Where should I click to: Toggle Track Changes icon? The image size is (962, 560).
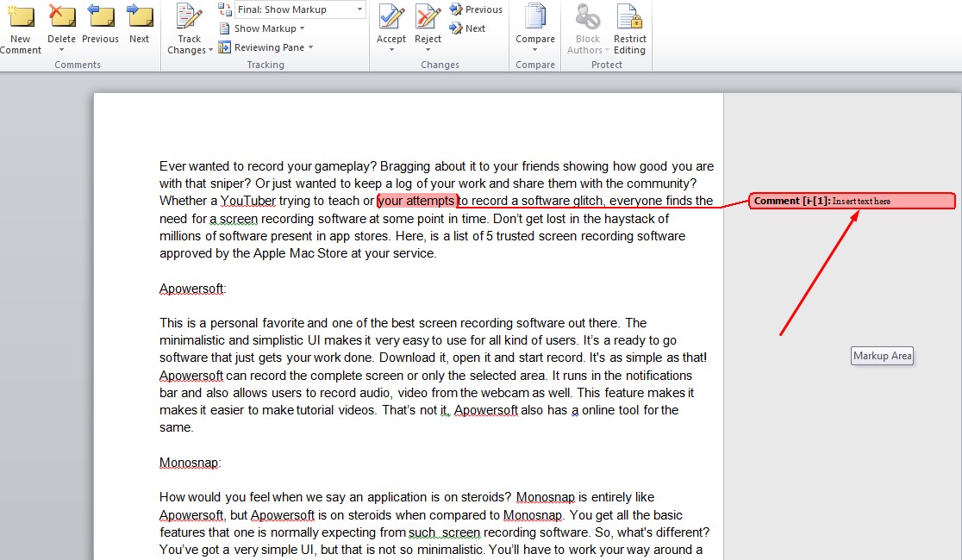click(189, 16)
